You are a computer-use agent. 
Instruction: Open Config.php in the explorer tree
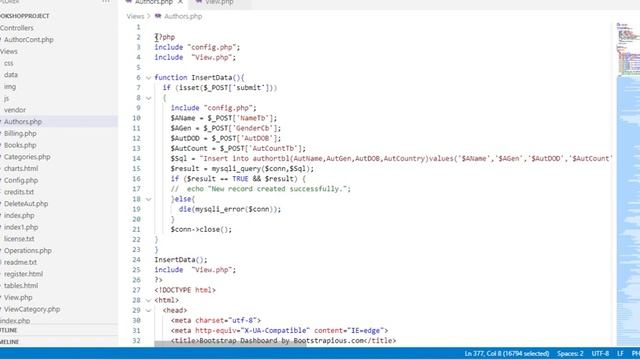[21, 180]
